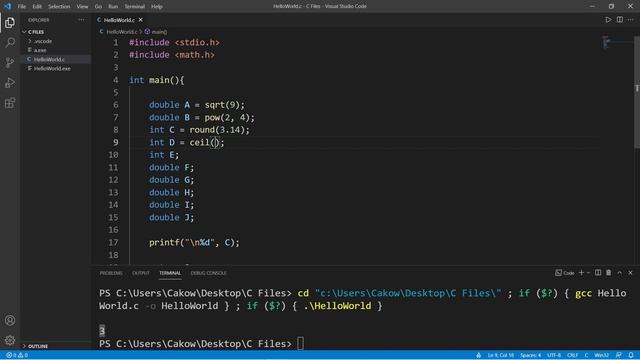Change end of line sequence CRLF
The image size is (640, 360).
pos(572,355)
